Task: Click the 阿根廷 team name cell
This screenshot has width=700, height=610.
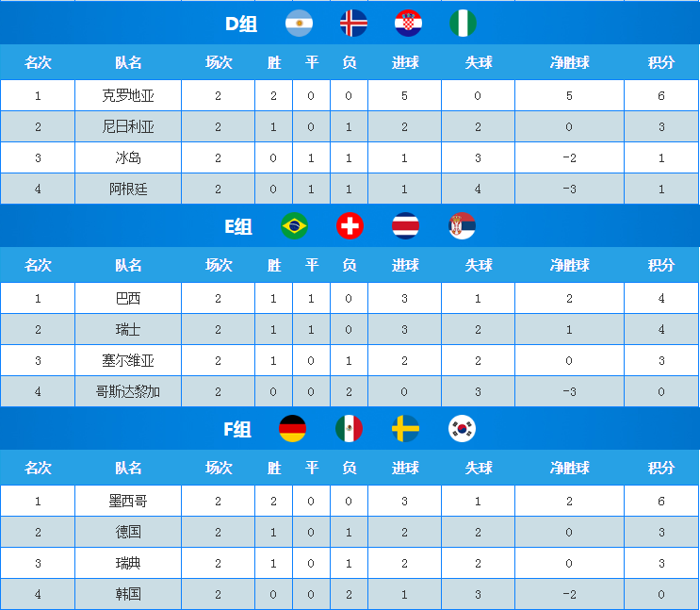Action: [x=128, y=189]
